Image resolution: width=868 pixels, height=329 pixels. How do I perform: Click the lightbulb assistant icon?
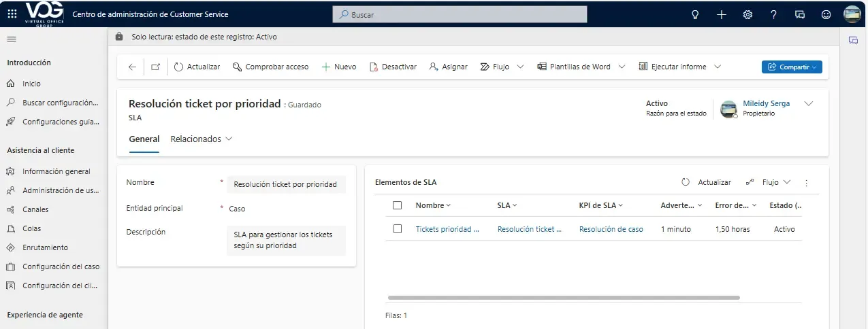click(x=695, y=14)
